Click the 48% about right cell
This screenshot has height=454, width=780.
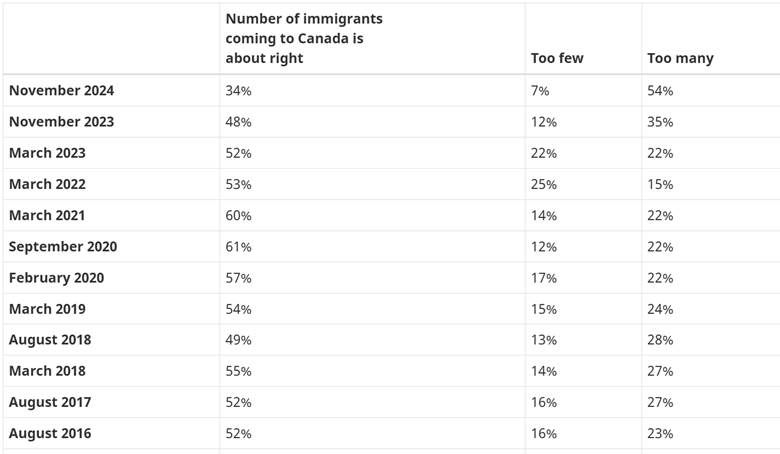238,122
